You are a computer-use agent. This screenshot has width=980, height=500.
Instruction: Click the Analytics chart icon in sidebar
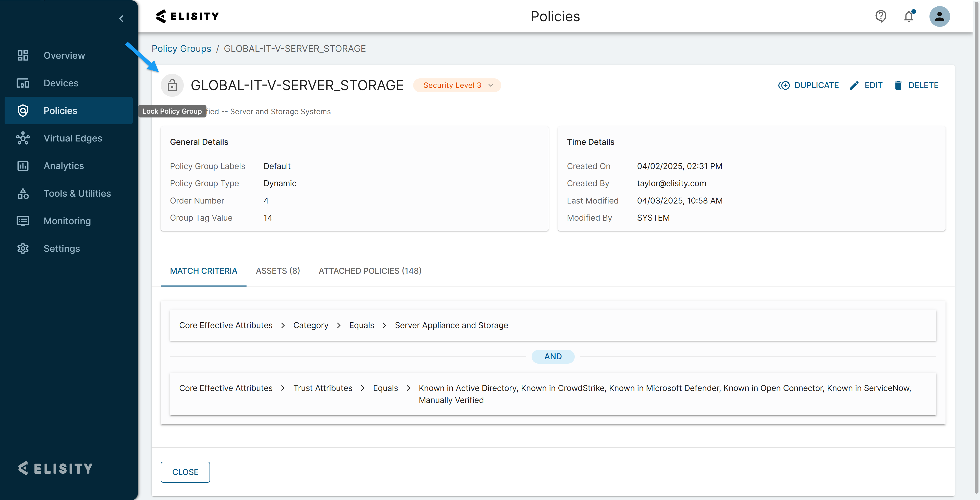click(23, 166)
